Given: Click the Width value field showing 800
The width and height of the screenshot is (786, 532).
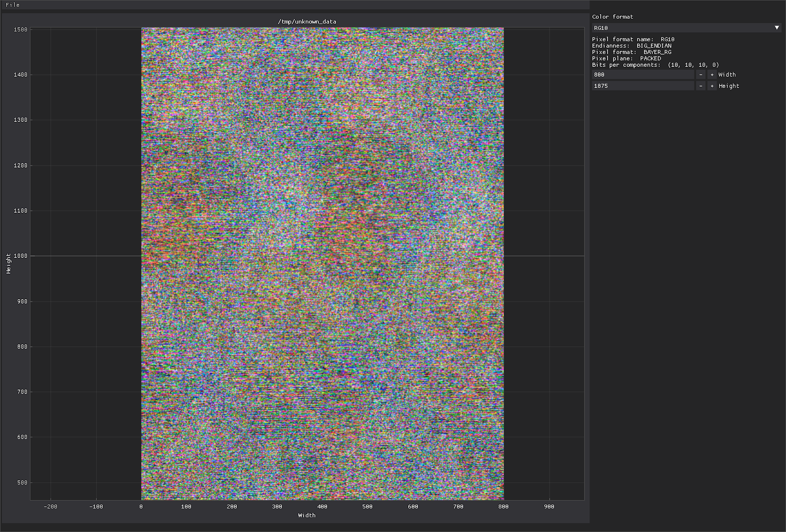Looking at the screenshot, I should [643, 75].
